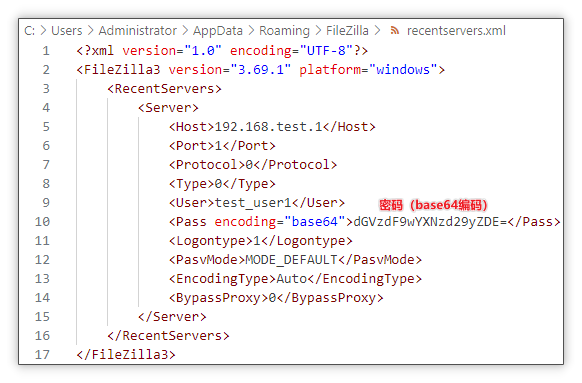Open the Users breadcrumb segment
The height and width of the screenshot is (383, 582).
pyautogui.click(x=66, y=30)
